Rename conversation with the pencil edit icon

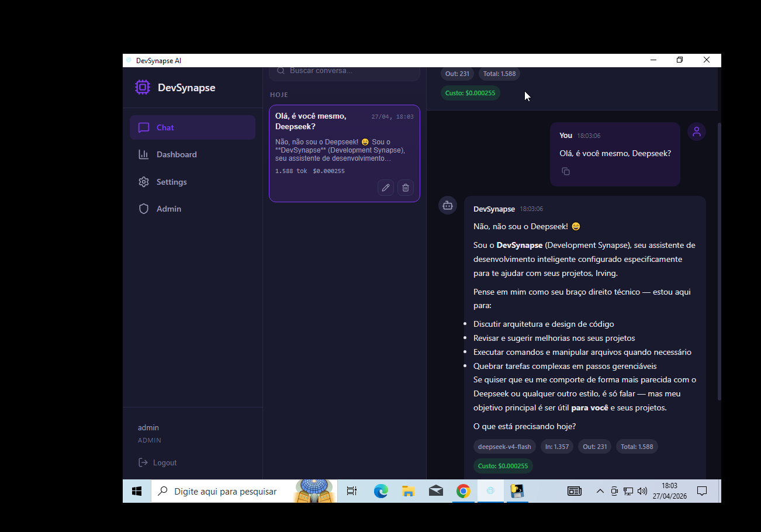(x=386, y=188)
